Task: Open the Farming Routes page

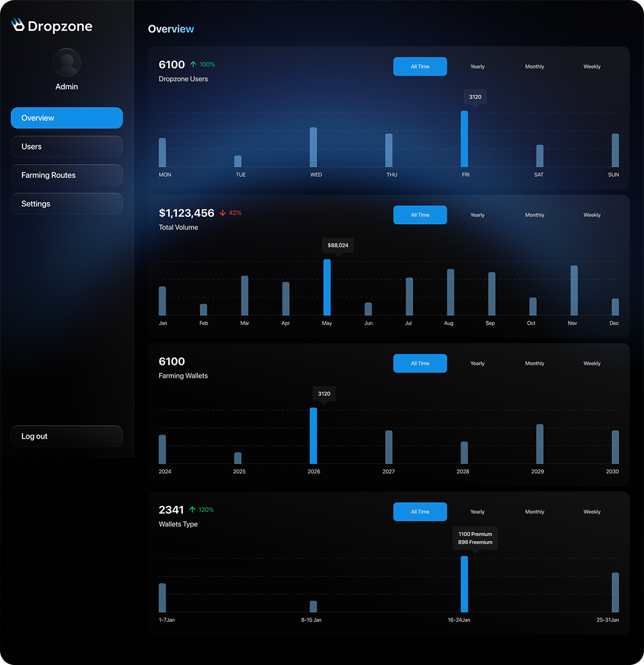Action: point(66,175)
